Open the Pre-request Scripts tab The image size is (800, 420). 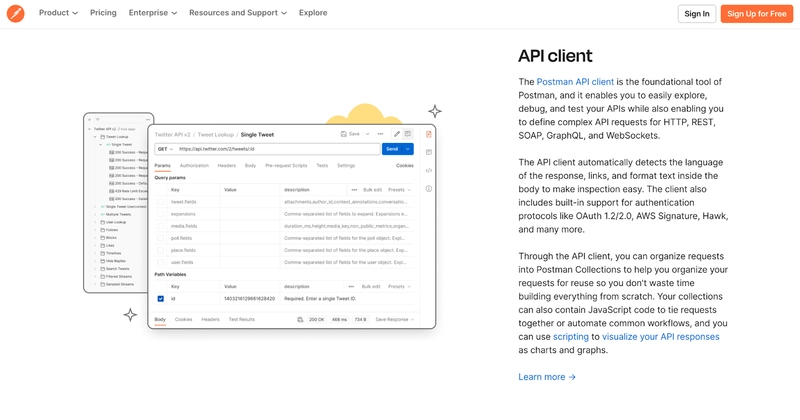click(x=286, y=166)
